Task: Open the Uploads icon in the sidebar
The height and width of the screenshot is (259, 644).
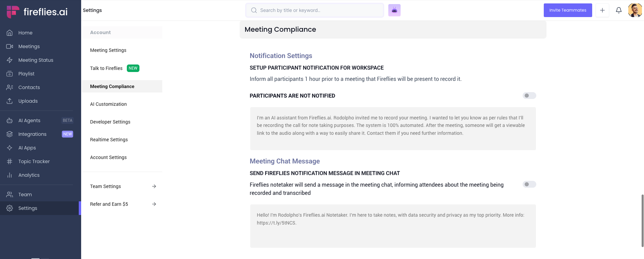Action: coord(10,101)
